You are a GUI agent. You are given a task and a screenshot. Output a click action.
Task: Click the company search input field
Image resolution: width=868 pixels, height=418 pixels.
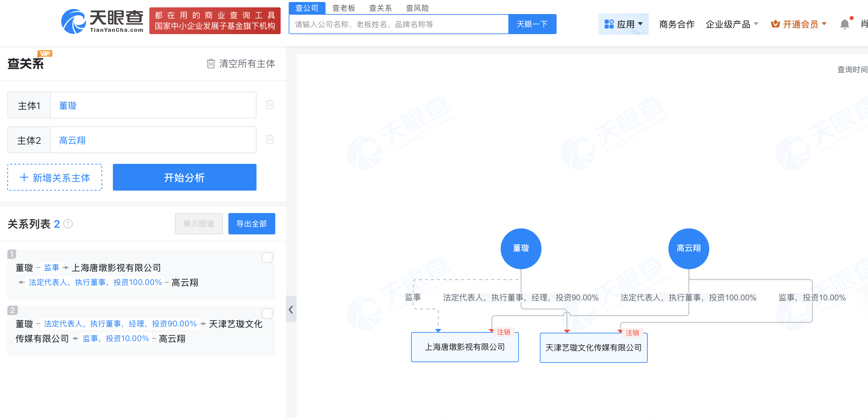tap(398, 24)
